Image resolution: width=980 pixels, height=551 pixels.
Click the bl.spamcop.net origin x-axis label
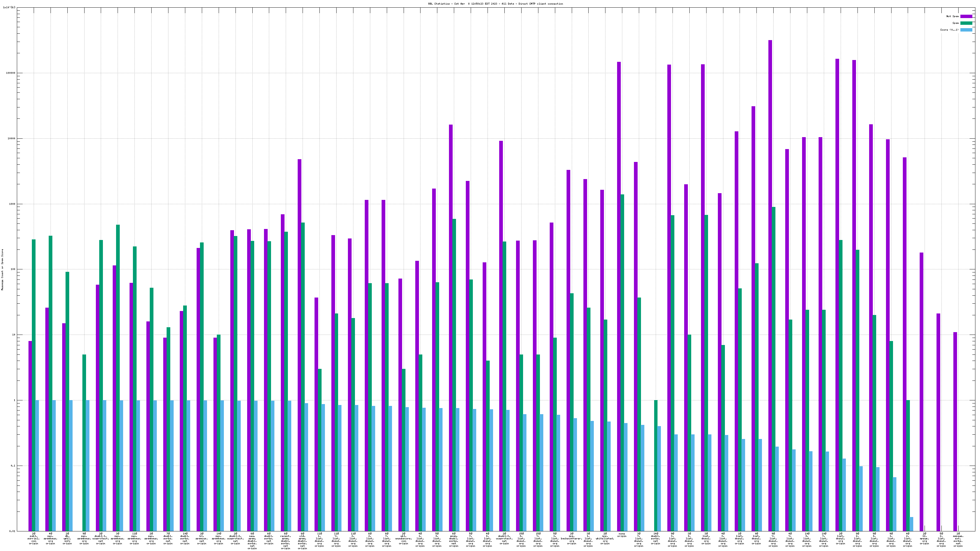click(x=202, y=538)
